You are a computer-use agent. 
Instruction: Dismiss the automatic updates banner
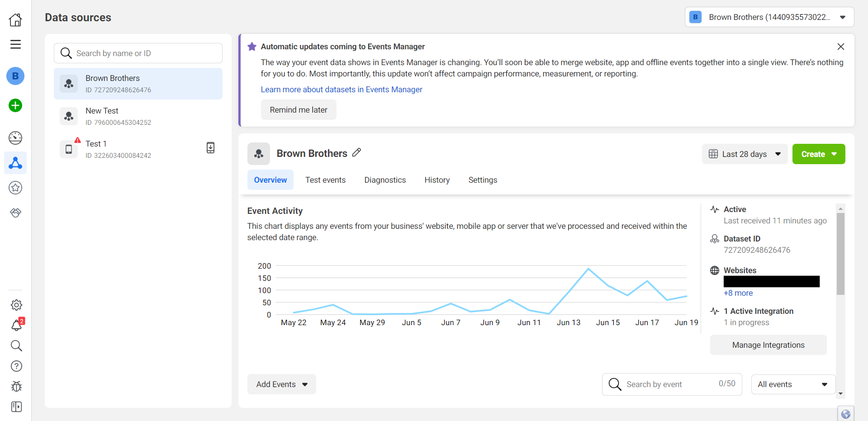click(x=841, y=47)
